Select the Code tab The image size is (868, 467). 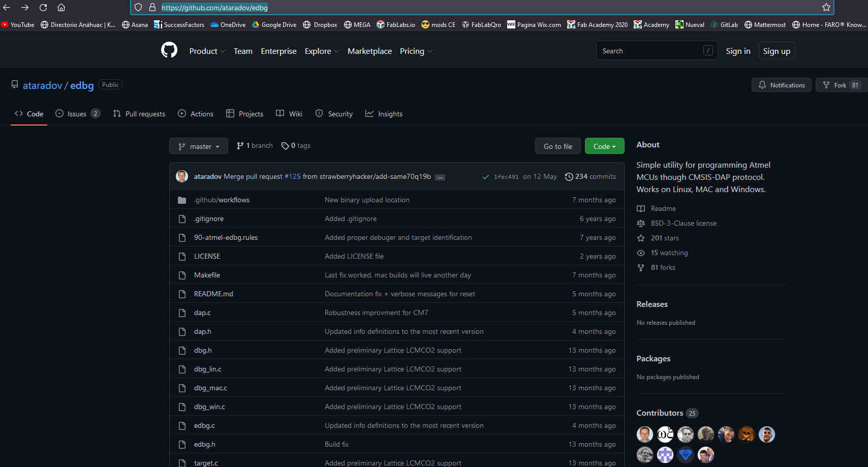click(29, 114)
